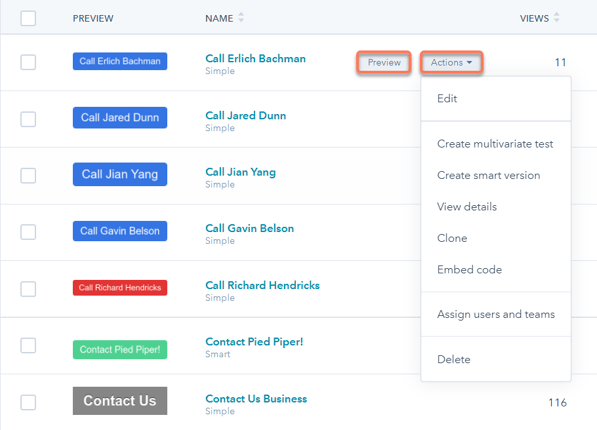Sort the list by the VIEWS column

click(540, 18)
